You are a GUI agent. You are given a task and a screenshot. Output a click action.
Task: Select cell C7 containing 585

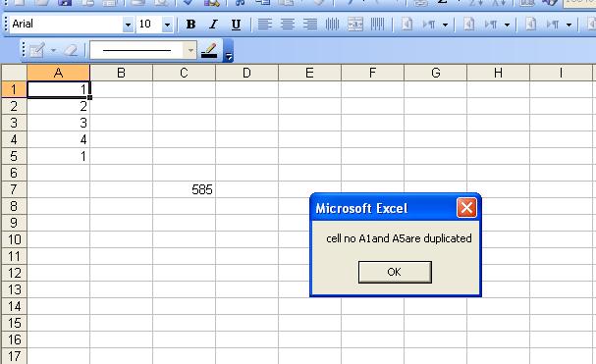coord(184,189)
